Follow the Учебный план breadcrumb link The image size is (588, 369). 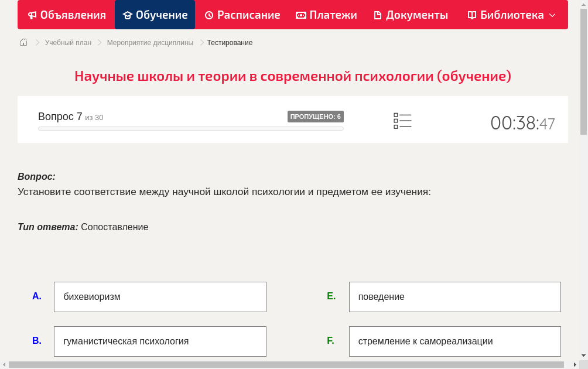(x=69, y=42)
